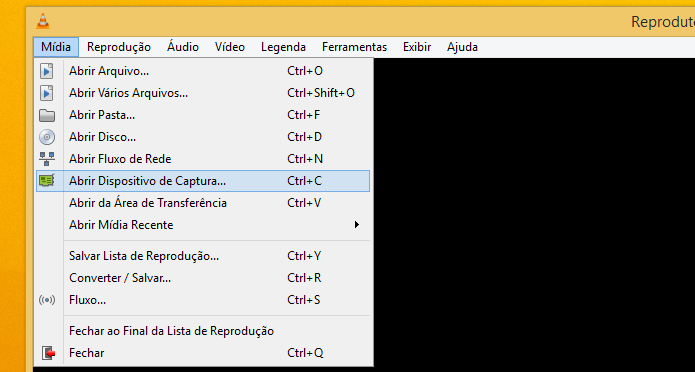Image resolution: width=695 pixels, height=372 pixels.
Task: Open the Reprodução menu
Action: coord(119,47)
